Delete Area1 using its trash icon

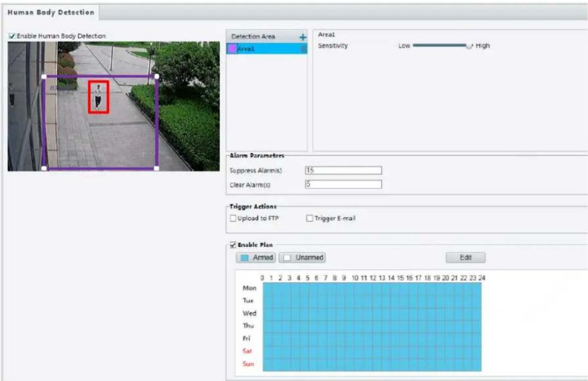[x=304, y=49]
